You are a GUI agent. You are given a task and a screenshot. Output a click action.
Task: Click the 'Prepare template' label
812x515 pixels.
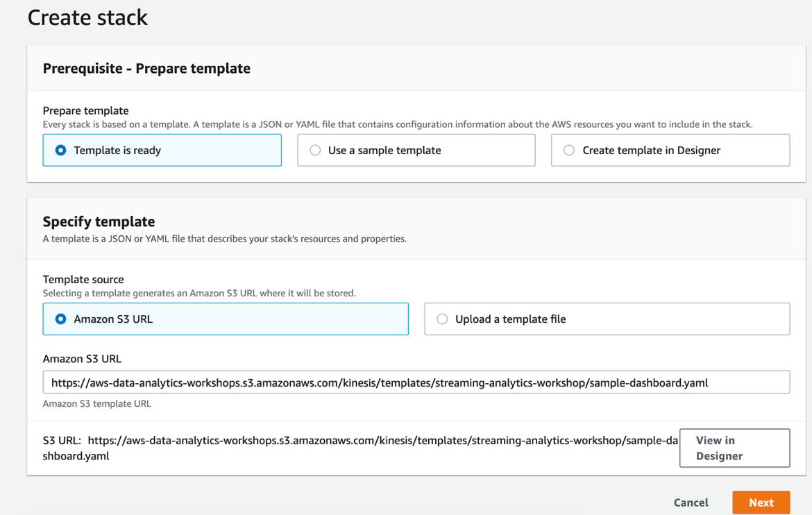[x=85, y=110]
